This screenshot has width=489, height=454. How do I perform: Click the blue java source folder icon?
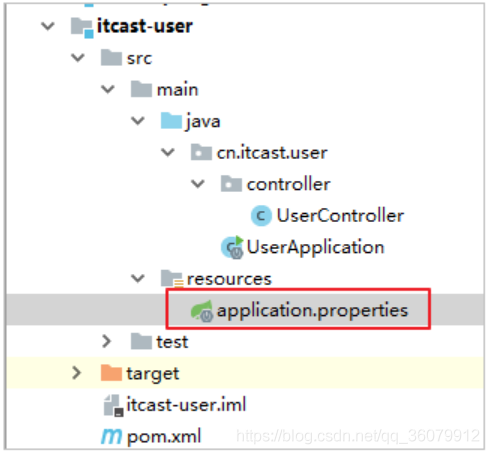click(171, 121)
